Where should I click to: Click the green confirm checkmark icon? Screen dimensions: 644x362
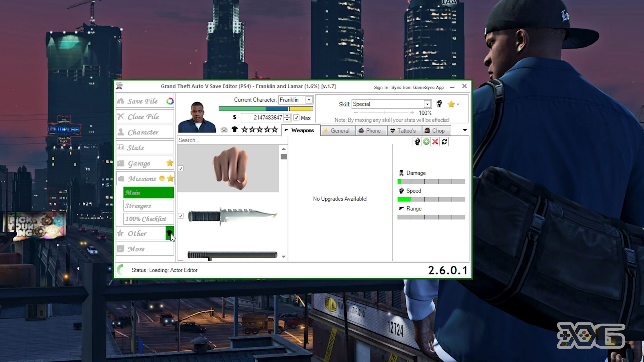[426, 141]
